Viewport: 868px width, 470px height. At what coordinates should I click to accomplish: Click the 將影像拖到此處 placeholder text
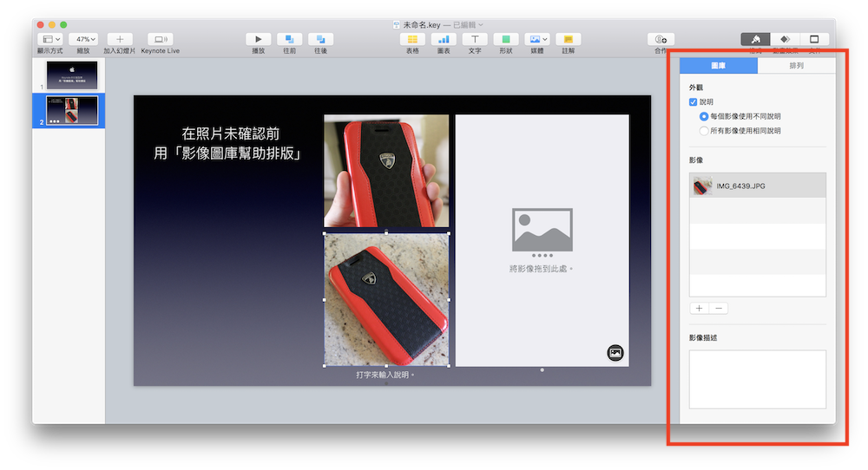pos(541,269)
